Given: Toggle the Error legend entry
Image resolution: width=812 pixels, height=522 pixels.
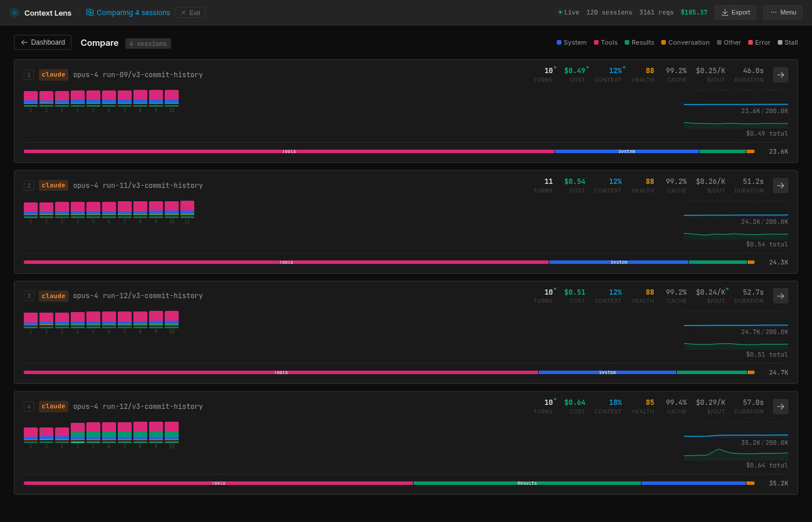Looking at the screenshot, I should (x=759, y=42).
